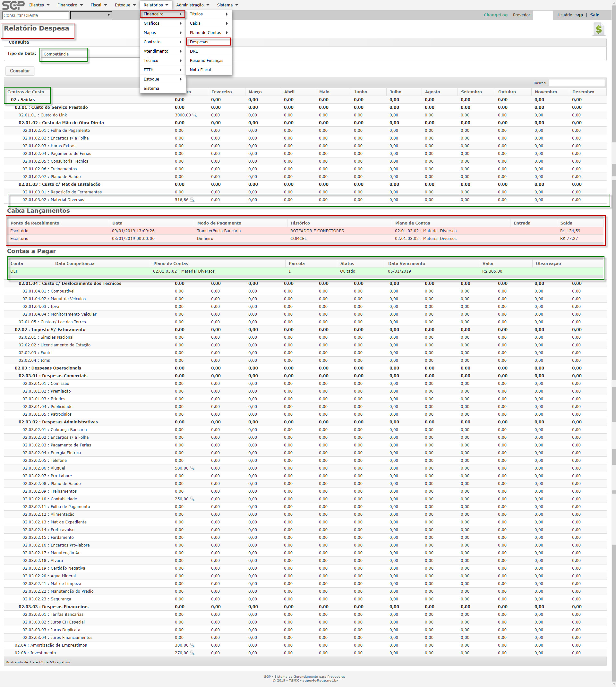The image size is (616, 687).
Task: Click the Sair link
Action: (594, 15)
